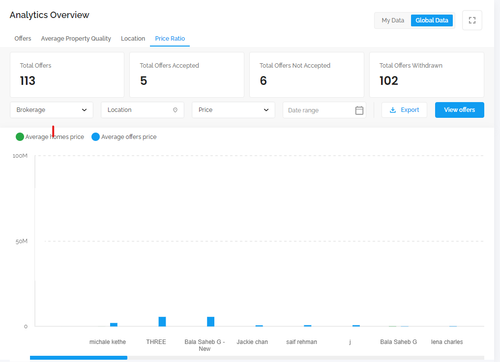The height and width of the screenshot is (362, 500).
Task: Click the horizontal chart scrollbar thumb
Action: pyautogui.click(x=79, y=358)
